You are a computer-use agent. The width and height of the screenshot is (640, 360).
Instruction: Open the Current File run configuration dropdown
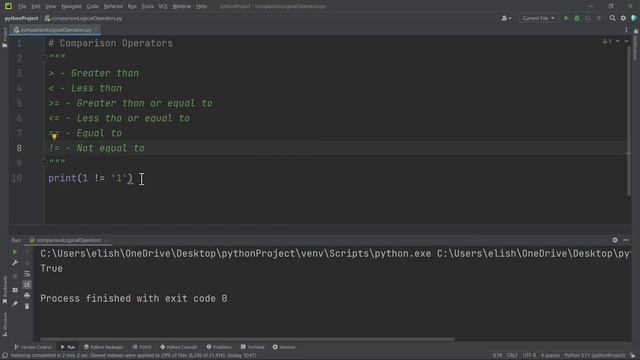click(538, 18)
